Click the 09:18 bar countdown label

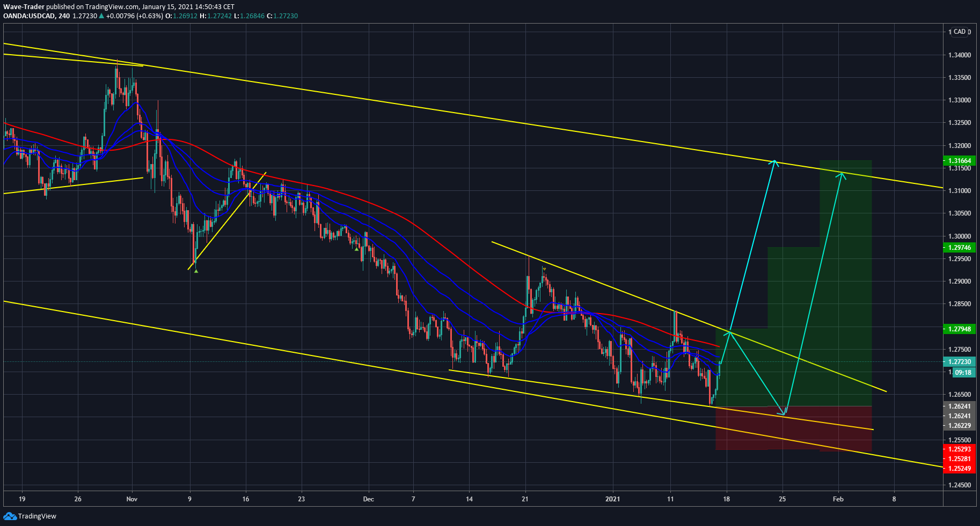[x=963, y=373]
